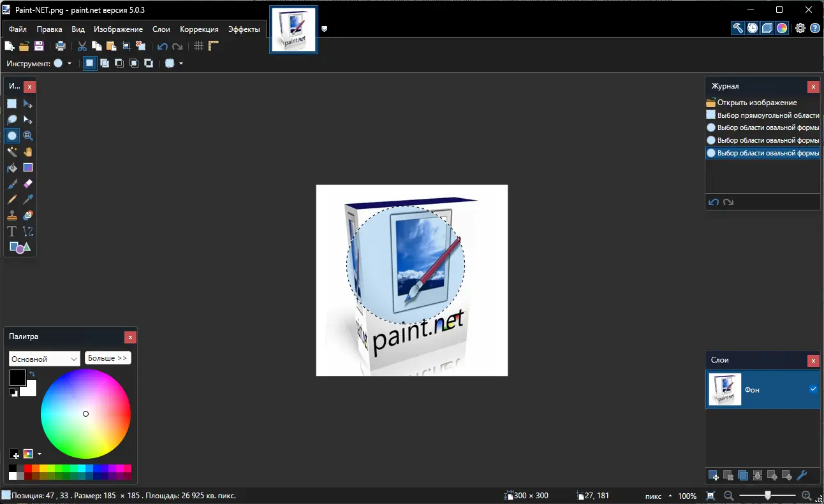Image resolution: width=824 pixels, height=504 pixels.
Task: Select the Text tool
Action: click(12, 231)
